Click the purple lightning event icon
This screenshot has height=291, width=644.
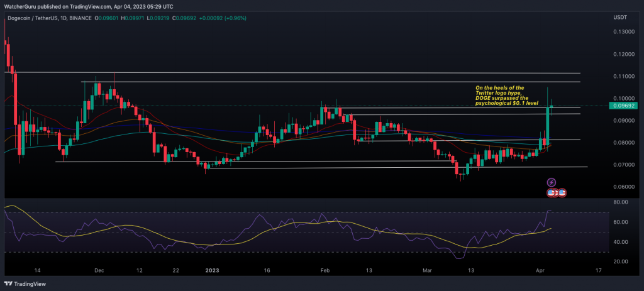pos(552,182)
